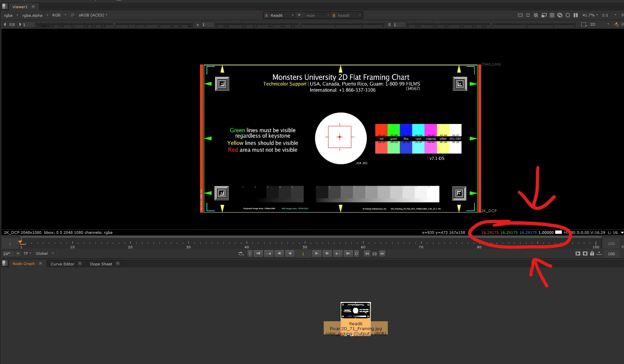Open the rgba layer dropdown
624x364 pixels.
11,15
